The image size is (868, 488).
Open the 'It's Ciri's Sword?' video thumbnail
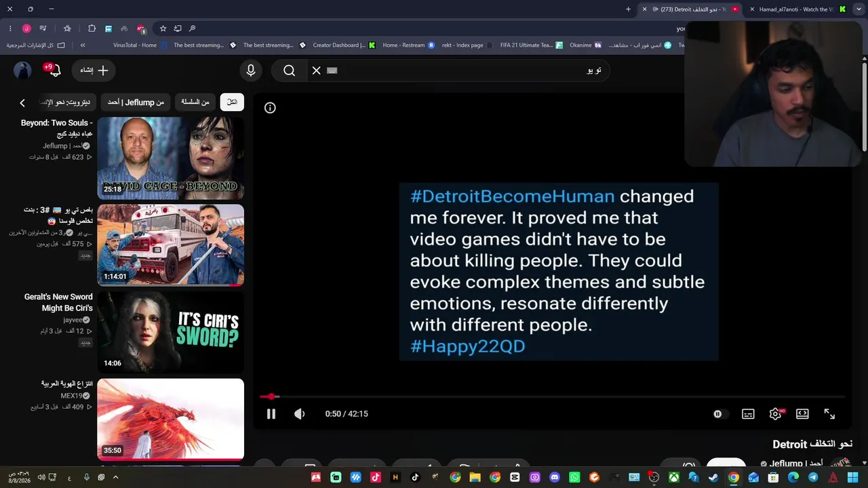pyautogui.click(x=170, y=332)
